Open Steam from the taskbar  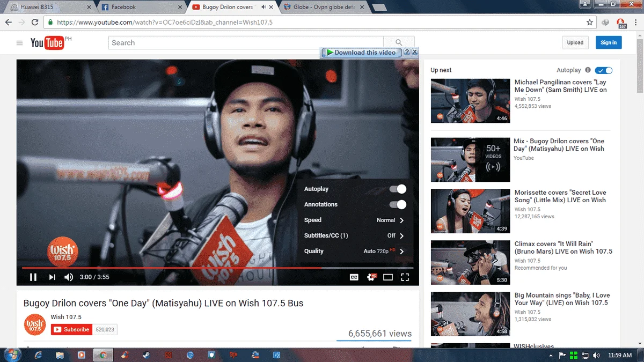pos(146,355)
